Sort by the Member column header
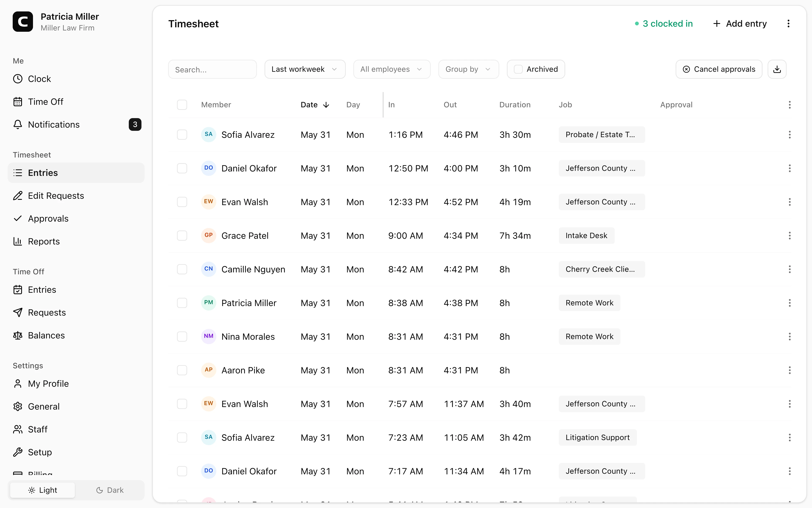 pos(216,105)
